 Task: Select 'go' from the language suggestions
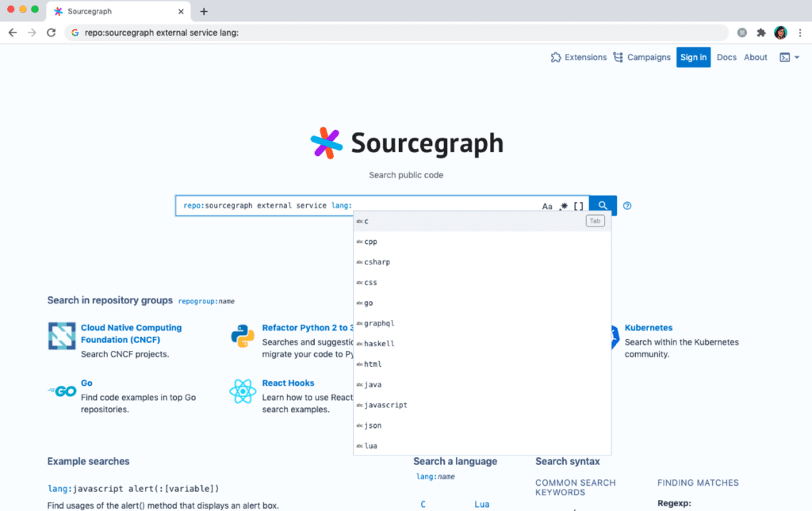[370, 303]
